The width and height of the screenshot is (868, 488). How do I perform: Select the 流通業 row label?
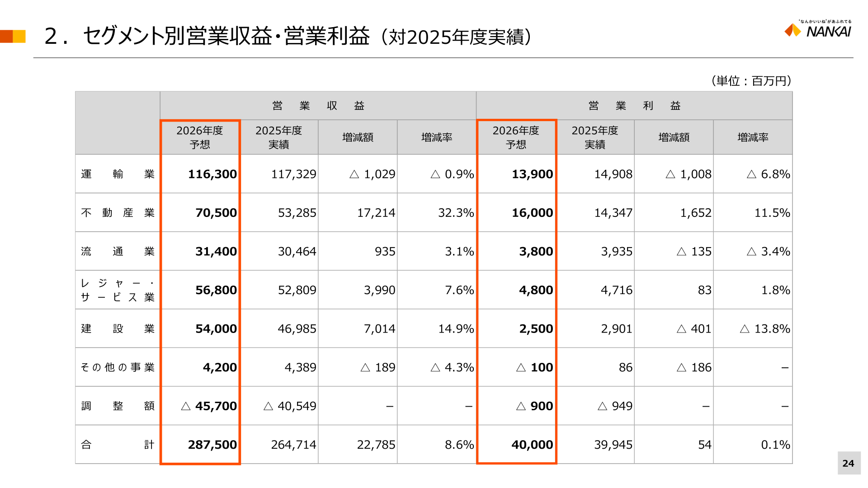point(118,251)
